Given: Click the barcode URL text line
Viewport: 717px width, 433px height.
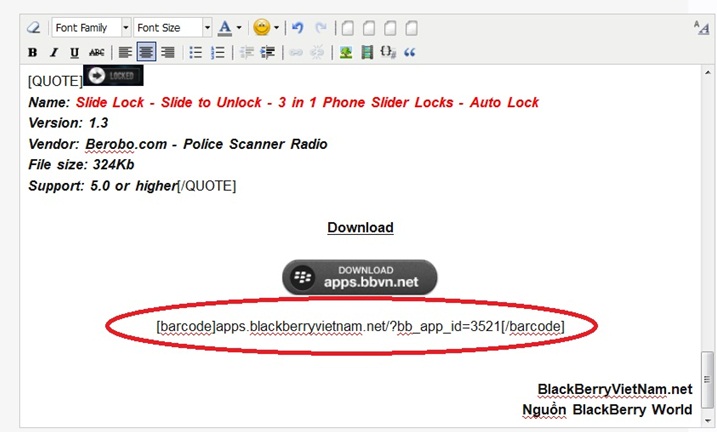Looking at the screenshot, I should tap(360, 326).
